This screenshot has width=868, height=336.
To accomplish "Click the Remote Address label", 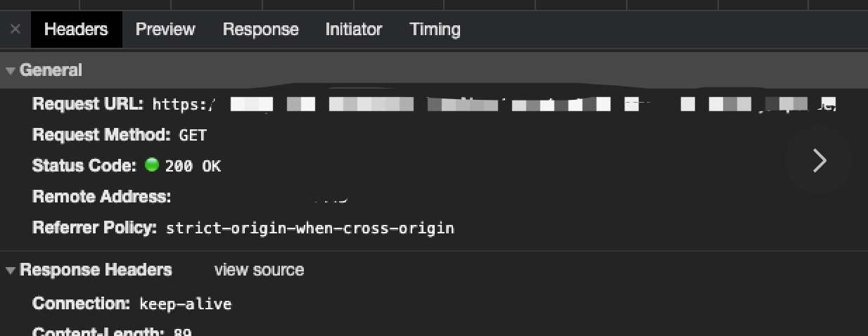I will coord(101,197).
